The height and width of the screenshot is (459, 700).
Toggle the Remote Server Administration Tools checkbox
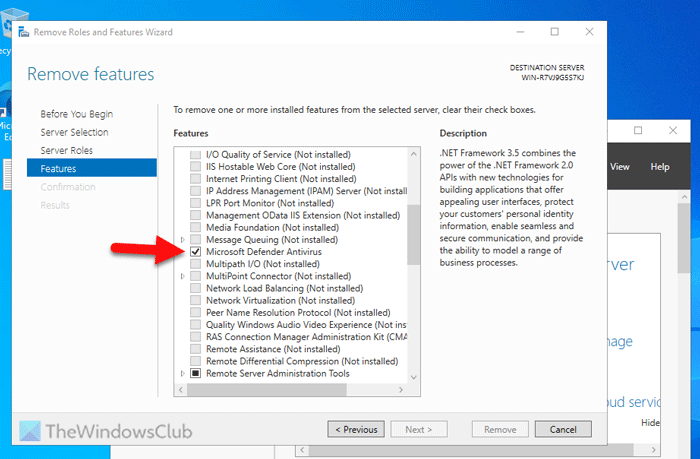coord(195,373)
